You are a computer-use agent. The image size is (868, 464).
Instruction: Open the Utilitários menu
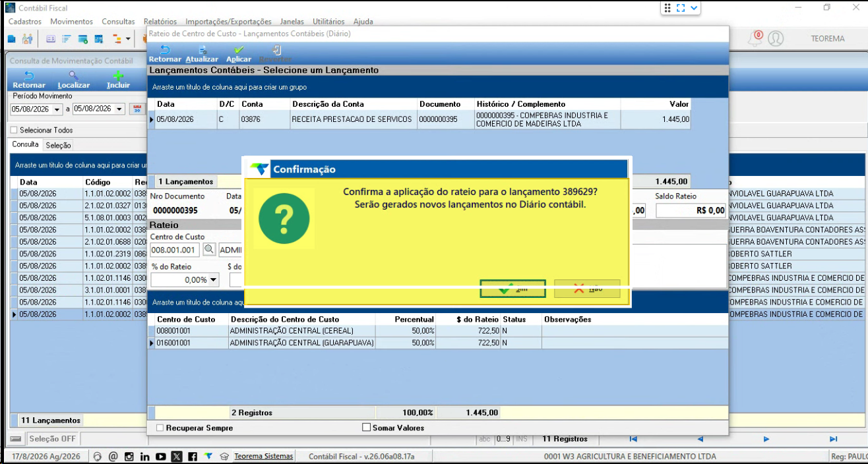328,22
